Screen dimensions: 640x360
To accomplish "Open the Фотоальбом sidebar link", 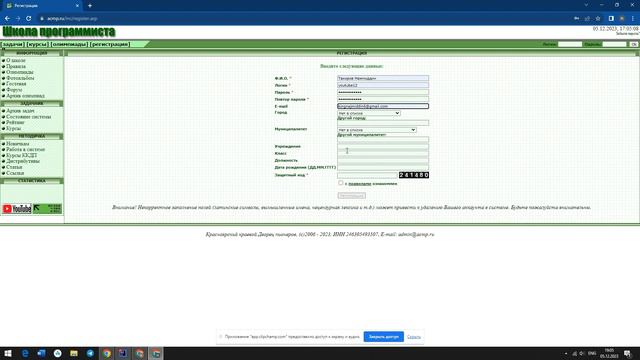I will click(20, 78).
